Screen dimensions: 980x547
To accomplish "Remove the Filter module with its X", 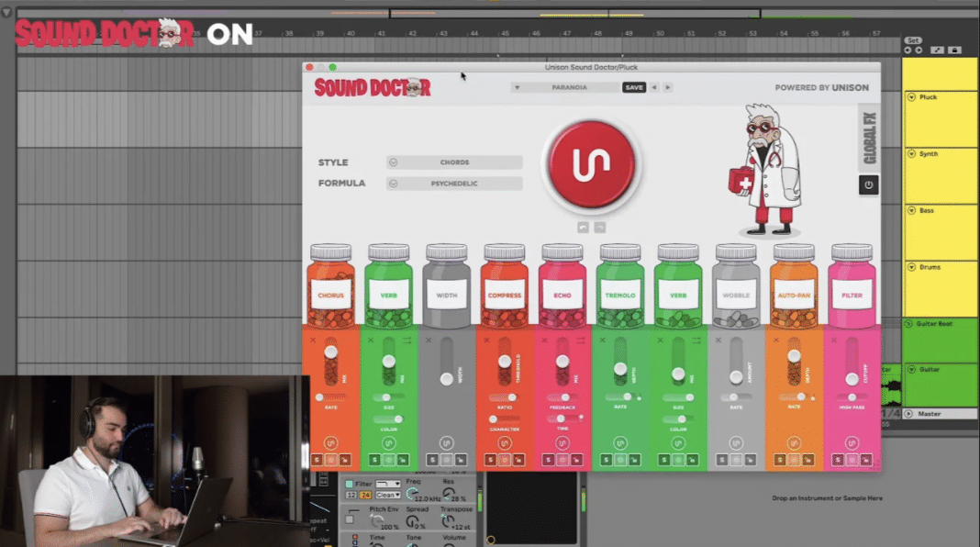I will pos(834,340).
